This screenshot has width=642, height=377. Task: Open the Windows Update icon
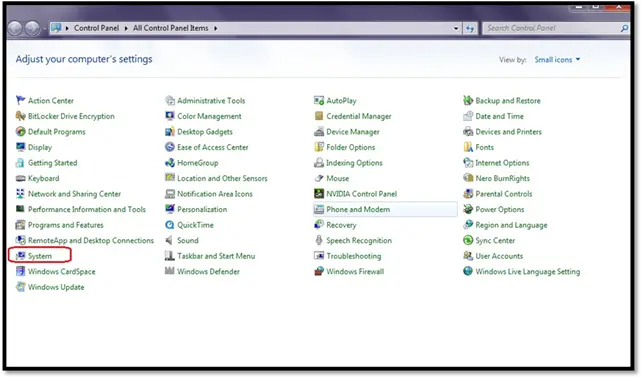click(20, 287)
